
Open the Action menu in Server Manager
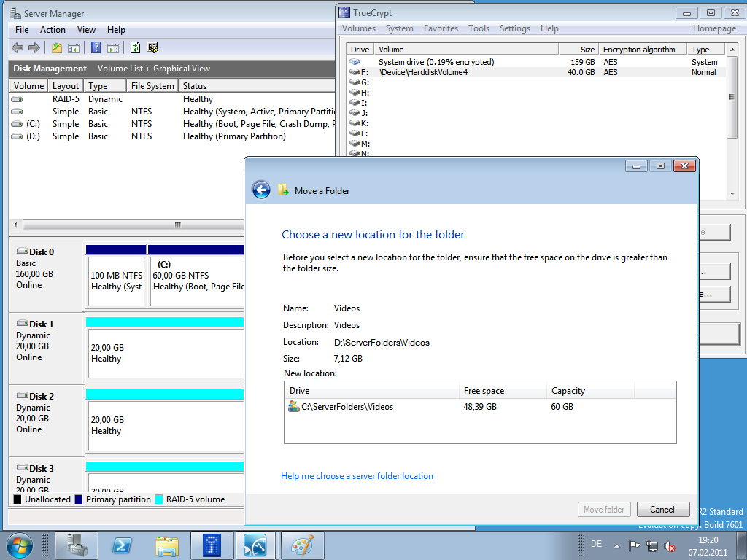[x=53, y=30]
